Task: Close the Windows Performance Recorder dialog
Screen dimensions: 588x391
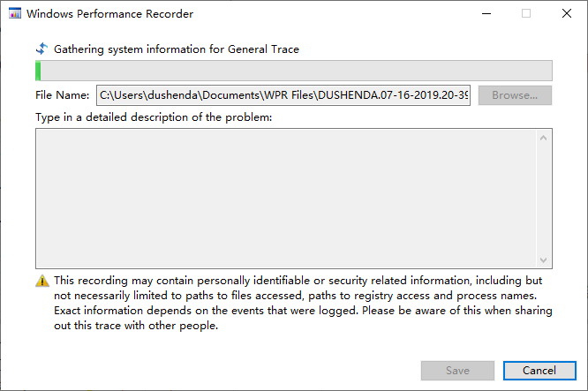Action: point(566,14)
